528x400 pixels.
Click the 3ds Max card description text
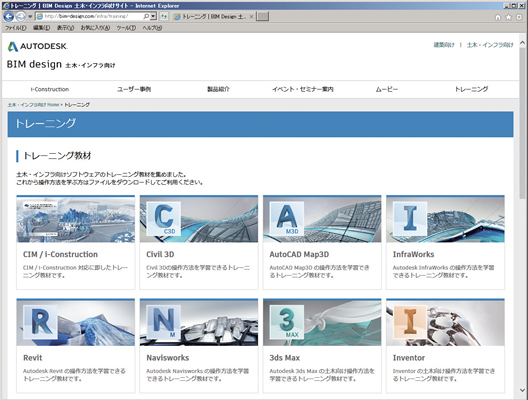point(322,375)
